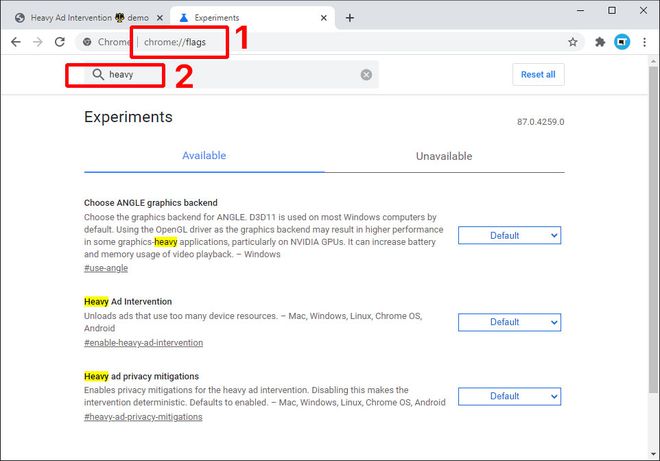
Task: Close the Experiments tab
Action: coord(323,18)
